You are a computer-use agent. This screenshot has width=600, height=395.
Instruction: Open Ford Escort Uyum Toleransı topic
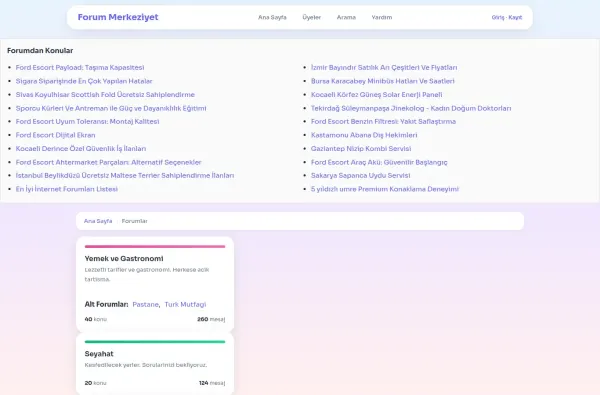87,121
